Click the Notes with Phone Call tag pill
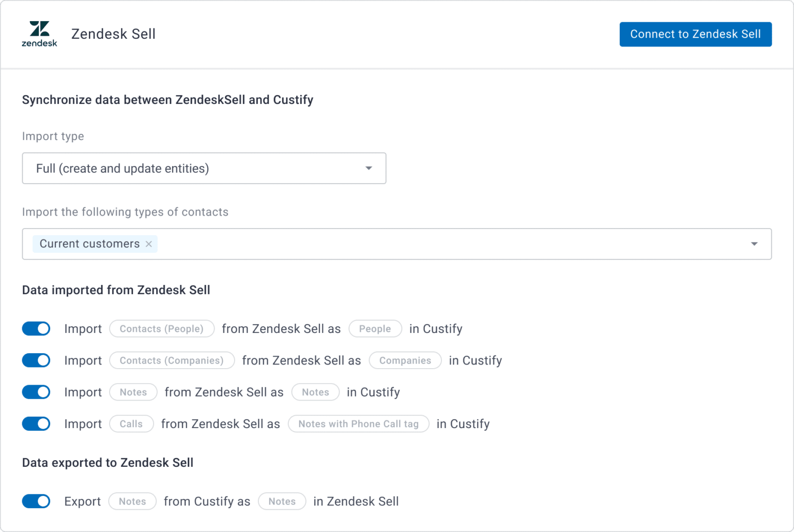 (x=359, y=423)
